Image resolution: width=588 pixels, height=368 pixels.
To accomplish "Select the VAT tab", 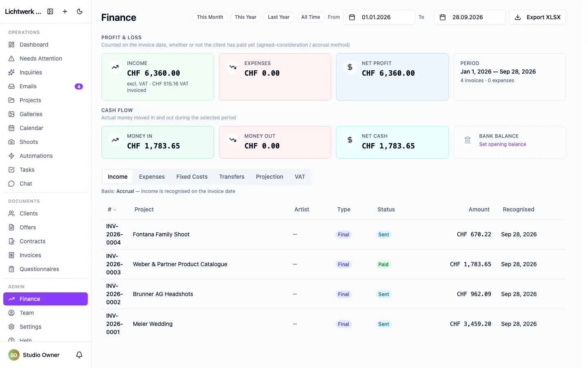I will pos(300,177).
